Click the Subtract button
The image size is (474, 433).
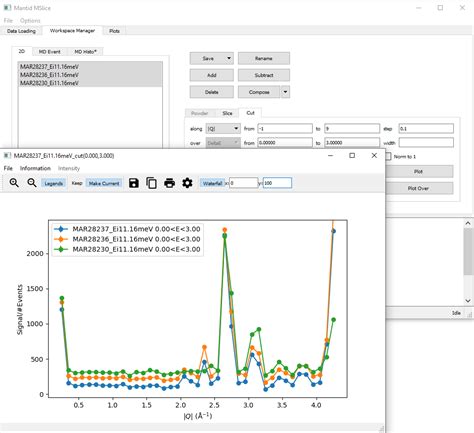(264, 75)
